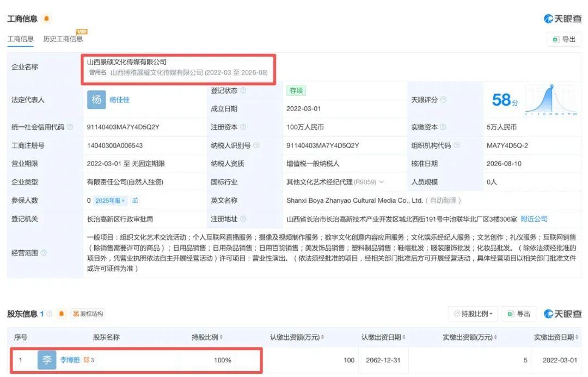This screenshot has height=377, width=588.
Task: Open the 持股比例 filter dropdown
Action: click(473, 314)
